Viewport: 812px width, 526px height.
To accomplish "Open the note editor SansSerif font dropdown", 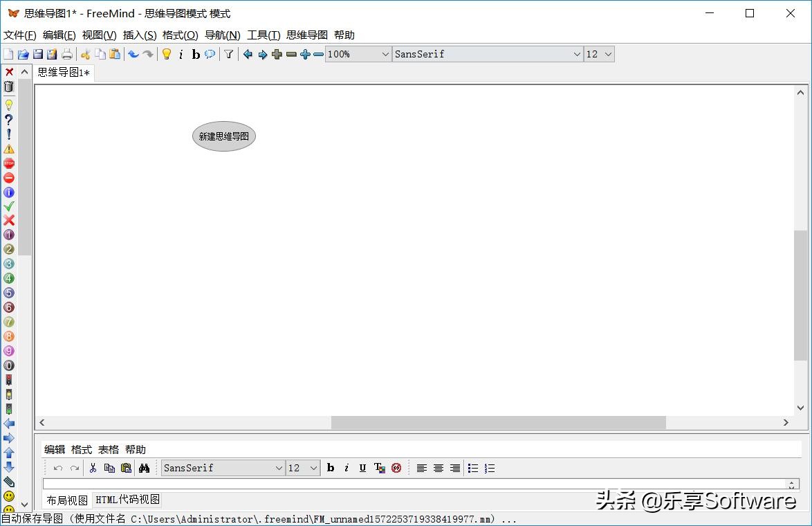I will coord(223,469).
